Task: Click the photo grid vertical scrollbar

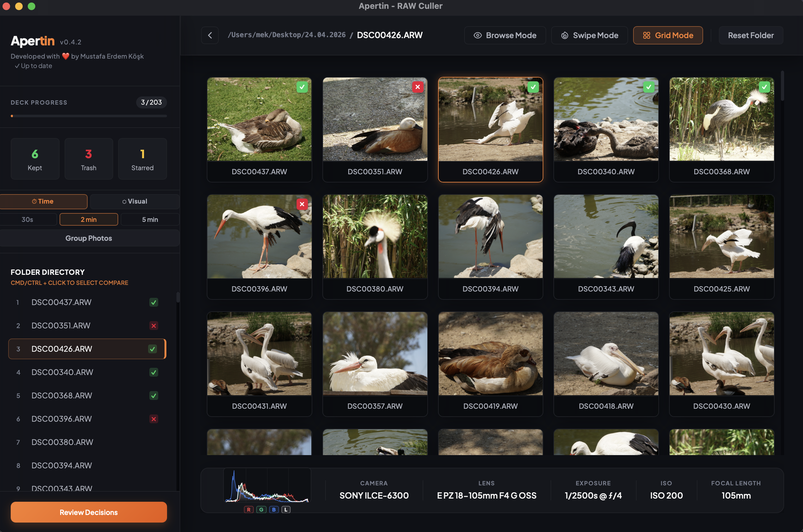Action: click(782, 86)
